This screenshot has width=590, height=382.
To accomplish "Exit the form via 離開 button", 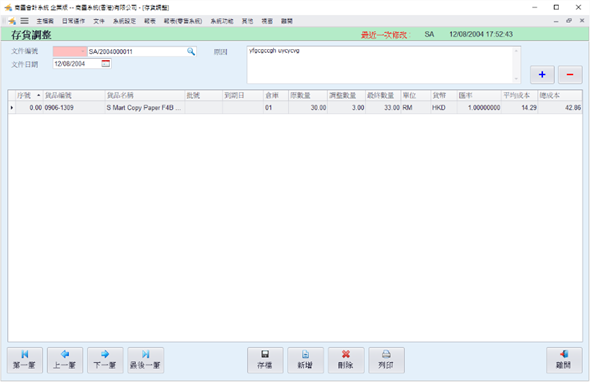I will point(564,360).
